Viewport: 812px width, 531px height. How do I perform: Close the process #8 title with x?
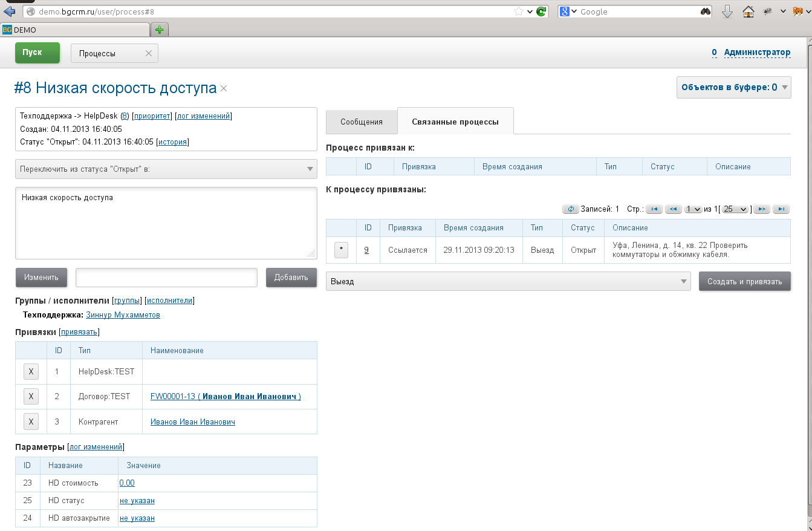click(224, 89)
